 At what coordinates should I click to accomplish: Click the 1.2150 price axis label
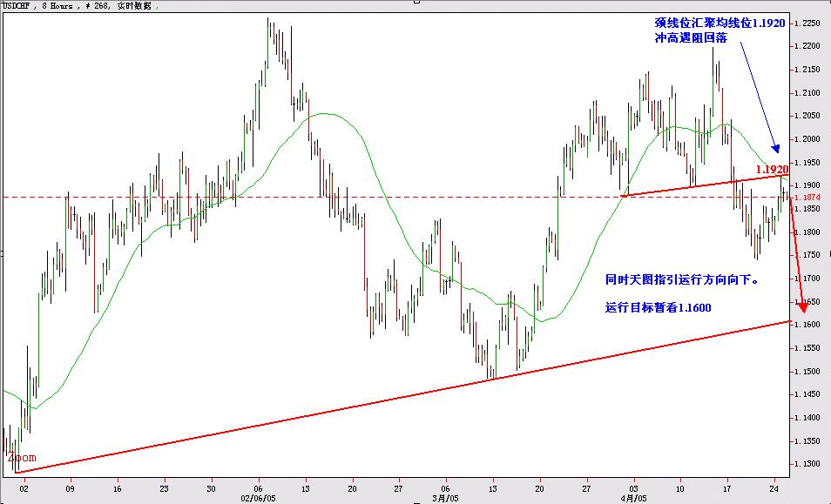coord(806,70)
